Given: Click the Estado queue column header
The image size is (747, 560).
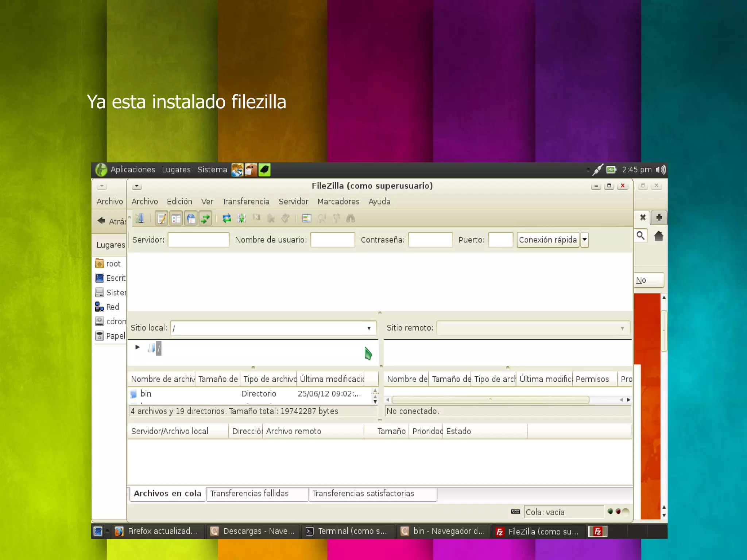Looking at the screenshot, I should [485, 431].
